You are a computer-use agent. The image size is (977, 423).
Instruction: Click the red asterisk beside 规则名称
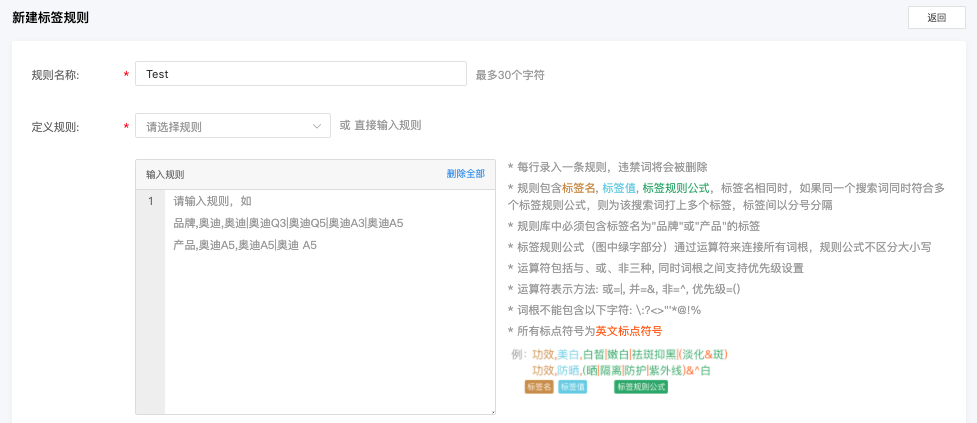point(126,76)
